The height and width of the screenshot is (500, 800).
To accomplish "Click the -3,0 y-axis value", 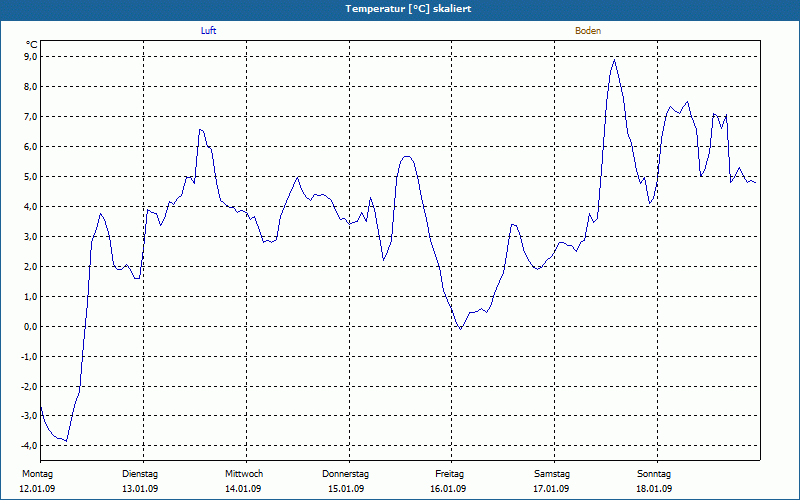I will pos(30,416).
